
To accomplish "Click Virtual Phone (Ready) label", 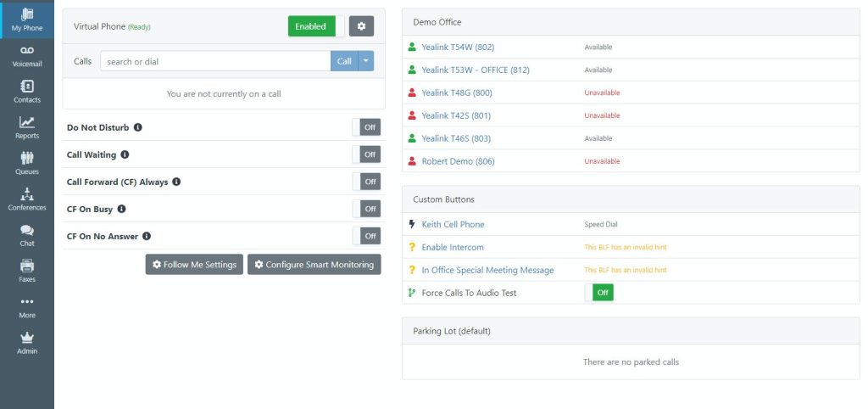I will coord(112,26).
